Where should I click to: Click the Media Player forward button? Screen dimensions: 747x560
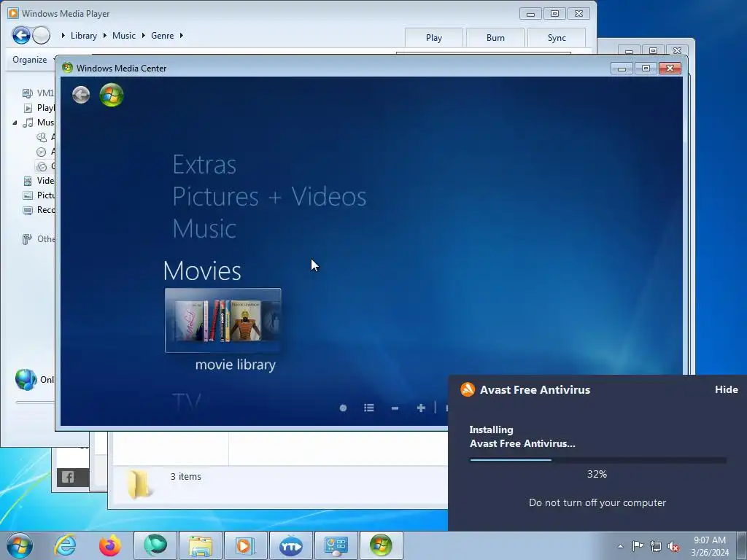(42, 35)
